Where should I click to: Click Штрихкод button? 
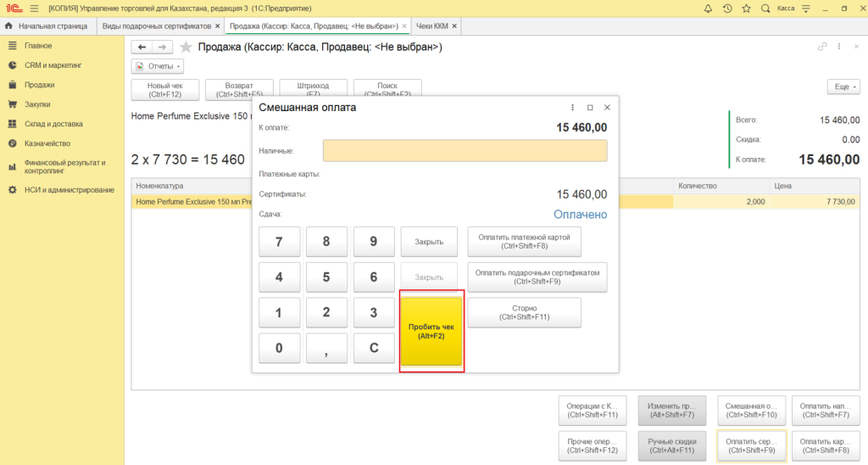[x=314, y=89]
